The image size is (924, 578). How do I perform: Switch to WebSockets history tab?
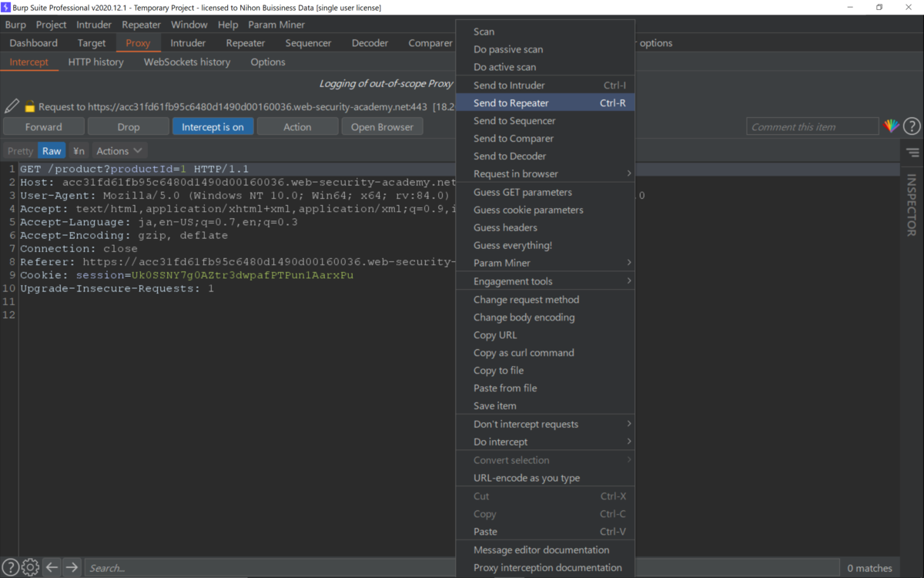click(187, 62)
